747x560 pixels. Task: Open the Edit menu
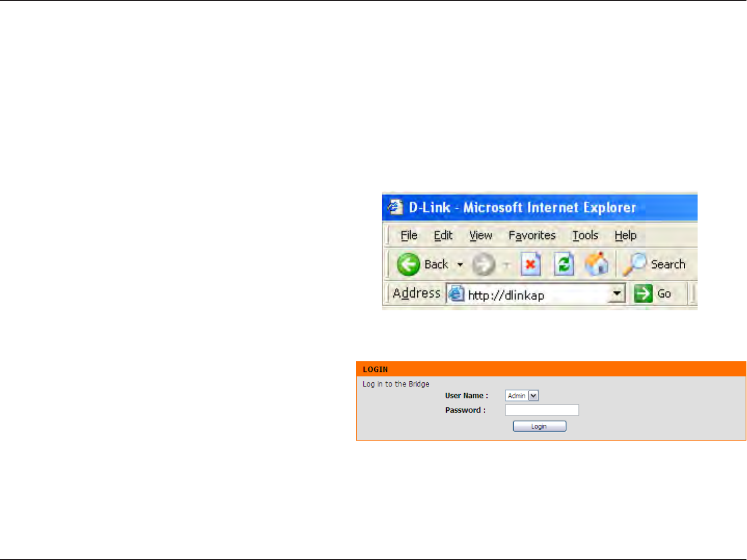click(443, 236)
